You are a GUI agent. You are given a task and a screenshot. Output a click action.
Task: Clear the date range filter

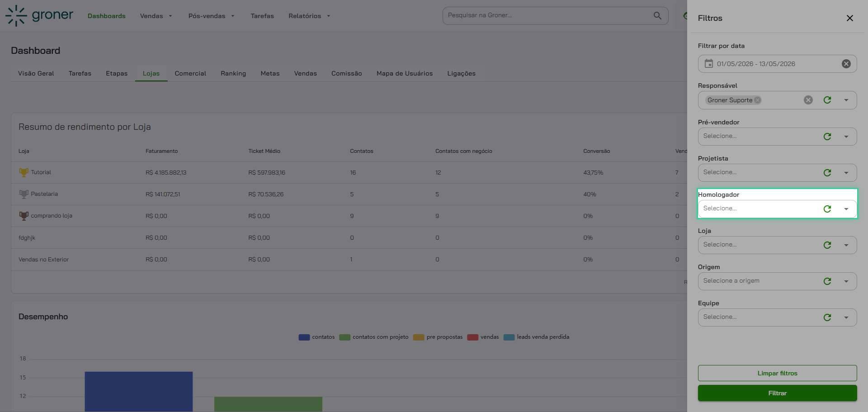click(x=846, y=64)
